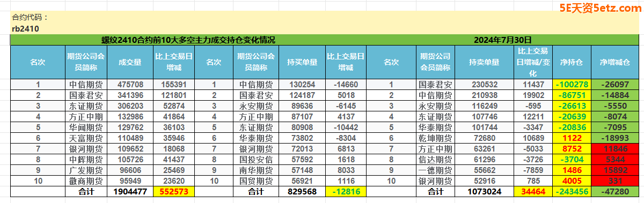Select total long position 829568
Image resolution: width=644 pixels, height=203 pixels.
302,191
